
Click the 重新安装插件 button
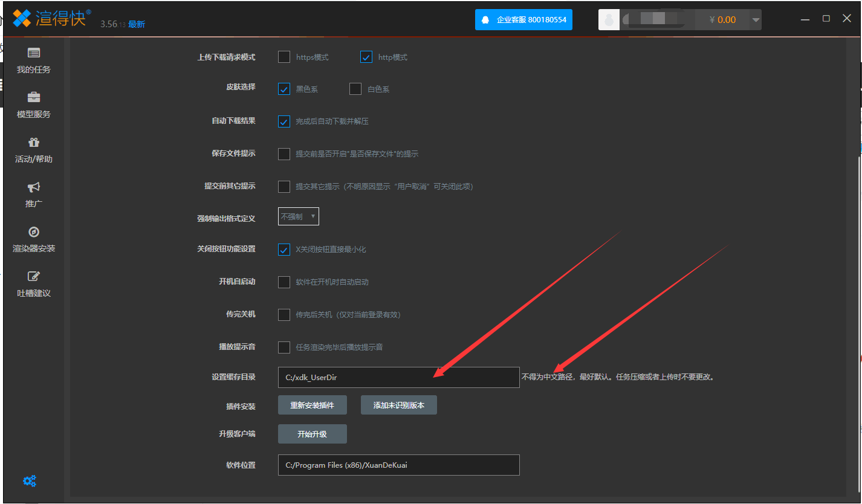(x=312, y=405)
